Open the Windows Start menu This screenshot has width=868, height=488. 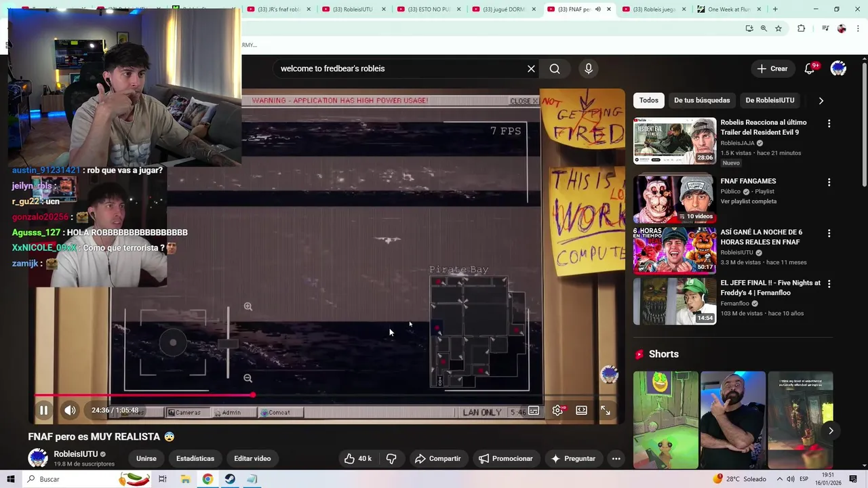[x=10, y=479]
